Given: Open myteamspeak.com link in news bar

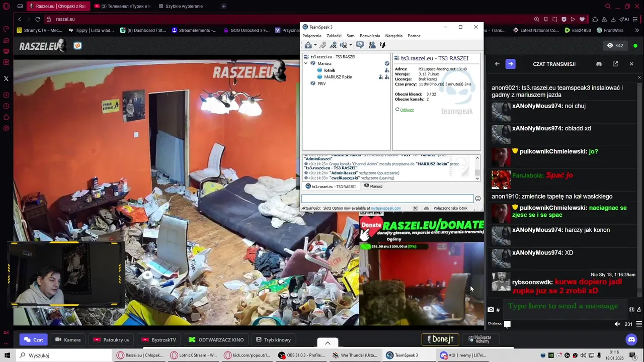Looking at the screenshot, I should click(386, 208).
